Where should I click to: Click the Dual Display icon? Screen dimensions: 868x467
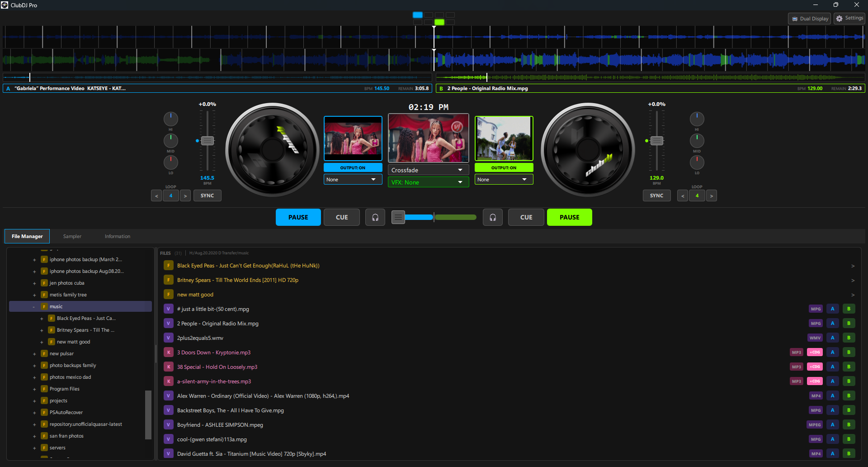point(809,18)
